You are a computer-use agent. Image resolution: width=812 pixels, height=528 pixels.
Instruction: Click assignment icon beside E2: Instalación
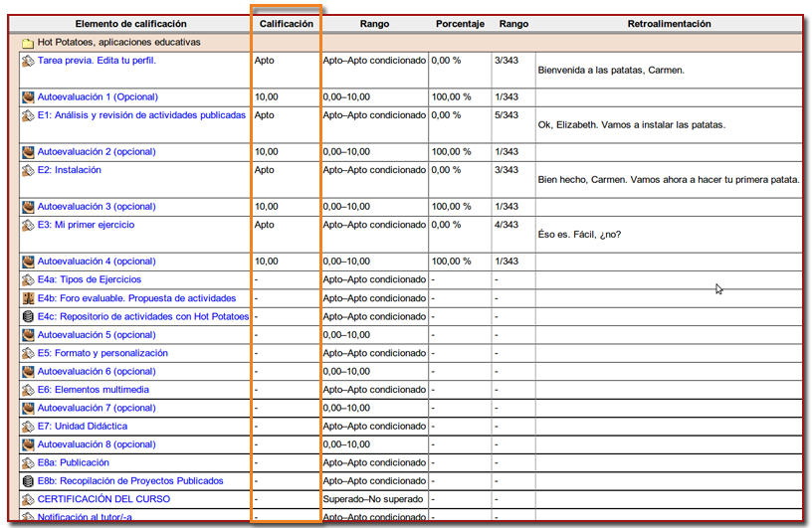pos(28,171)
